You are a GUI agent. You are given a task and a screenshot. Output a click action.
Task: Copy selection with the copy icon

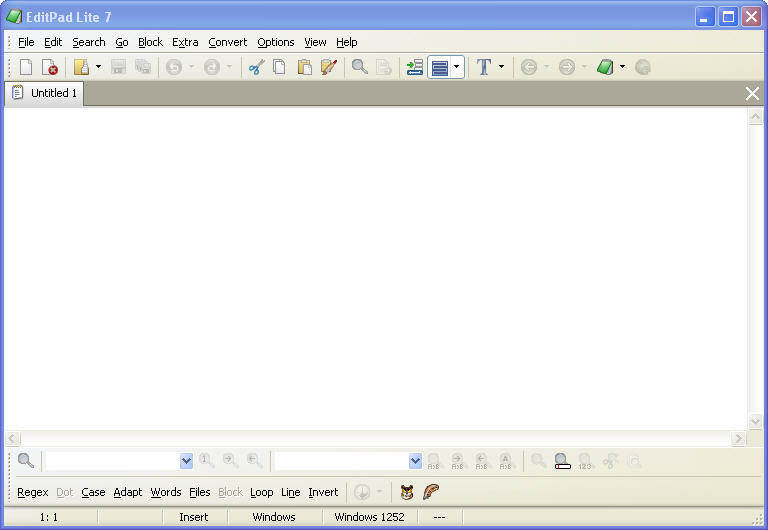(280, 67)
